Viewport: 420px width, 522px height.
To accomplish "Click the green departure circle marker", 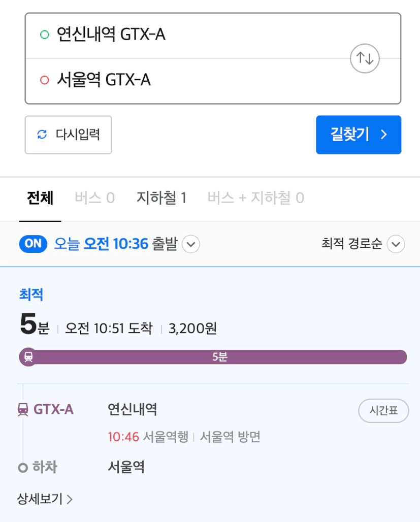I will click(44, 35).
